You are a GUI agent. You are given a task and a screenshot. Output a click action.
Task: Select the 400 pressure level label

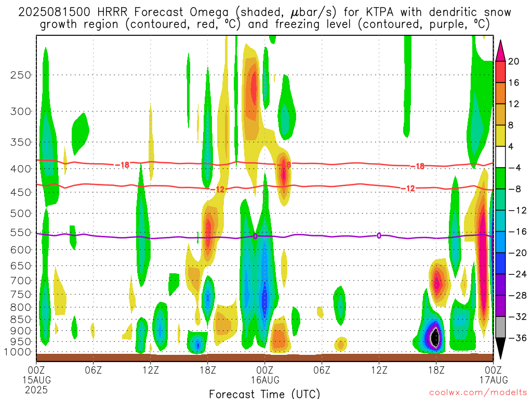pos(21,169)
